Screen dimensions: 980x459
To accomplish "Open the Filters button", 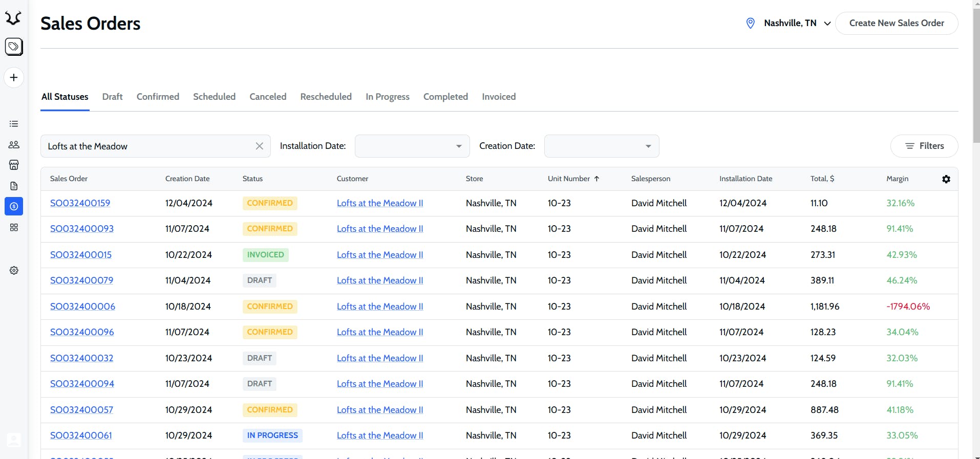I will [924, 146].
